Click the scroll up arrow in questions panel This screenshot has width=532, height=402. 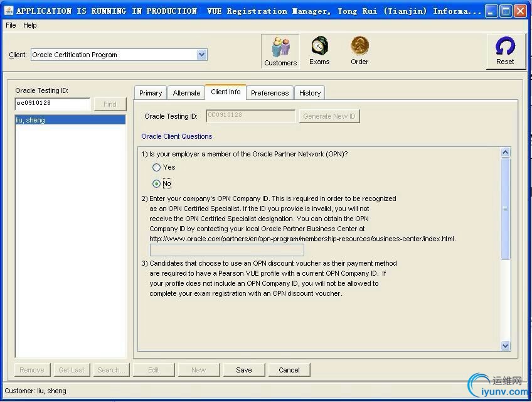point(505,153)
